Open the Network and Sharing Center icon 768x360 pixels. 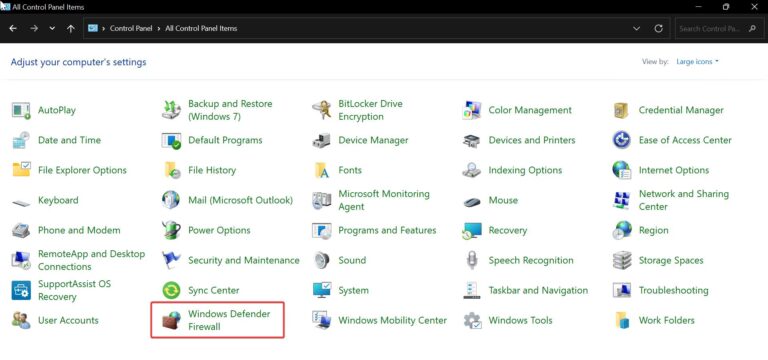click(x=622, y=200)
